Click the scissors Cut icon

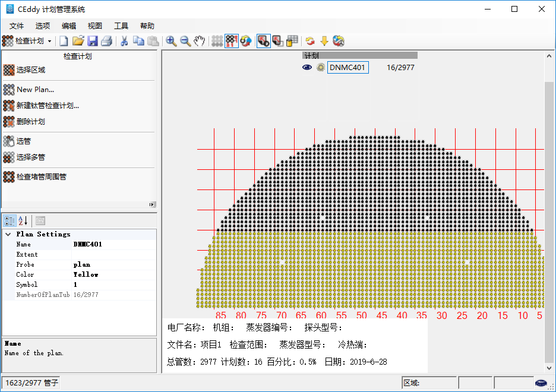click(124, 41)
